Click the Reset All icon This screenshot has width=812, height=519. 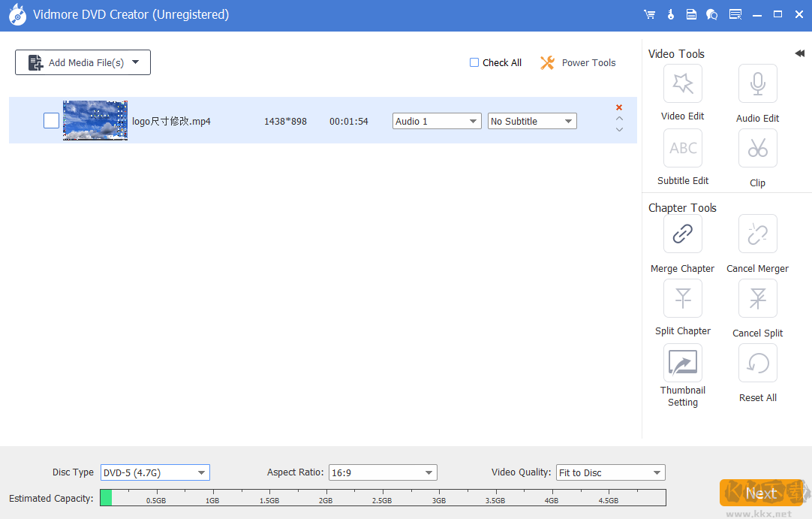758,363
